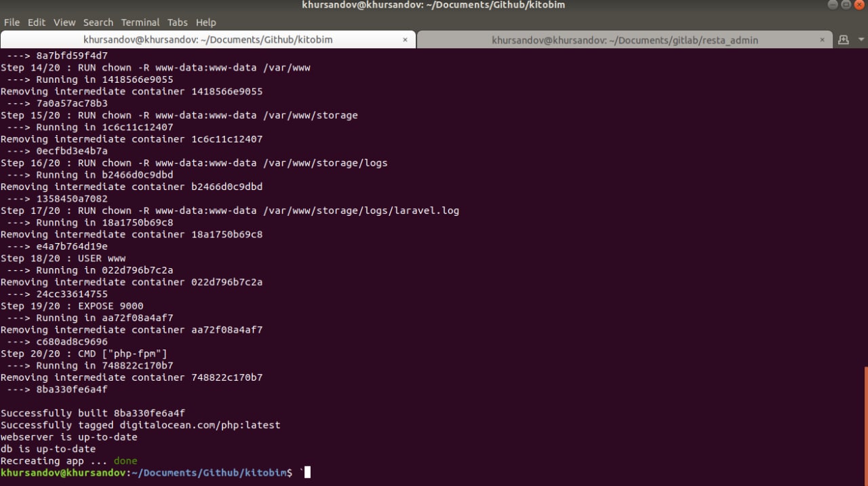
Task: Click the blue ~/Documents/Github/kitobim prompt path
Action: (209, 472)
